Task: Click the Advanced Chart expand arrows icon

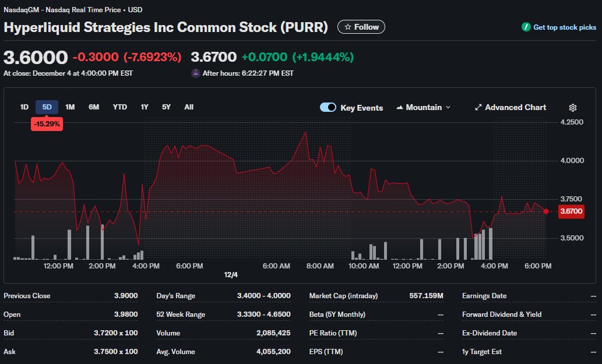Action: coord(478,108)
